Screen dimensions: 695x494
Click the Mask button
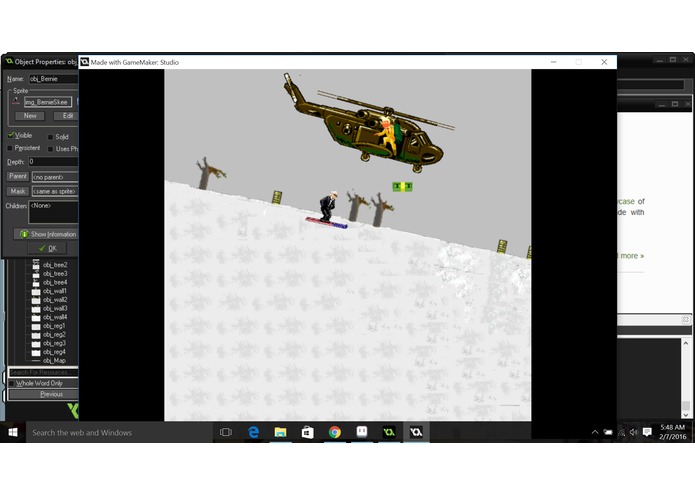(18, 191)
